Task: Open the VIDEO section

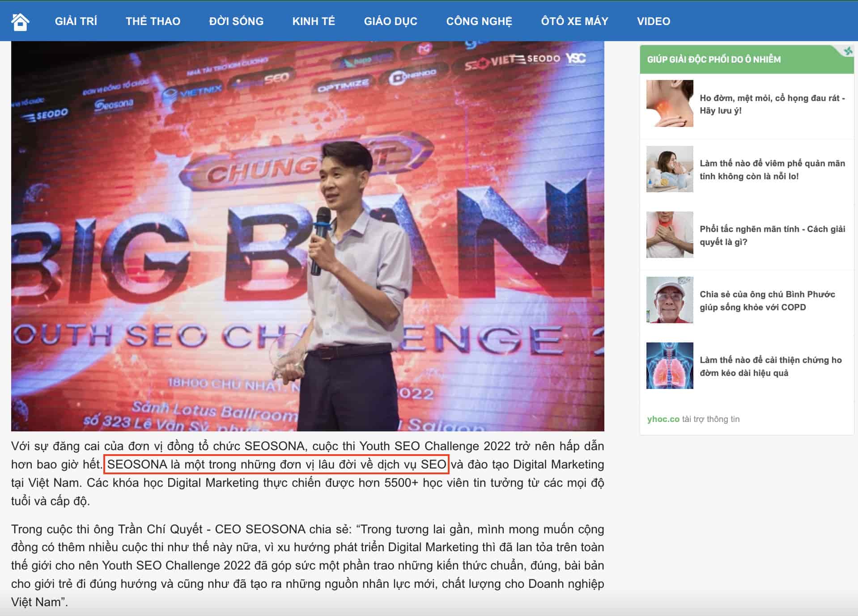Action: [x=654, y=21]
